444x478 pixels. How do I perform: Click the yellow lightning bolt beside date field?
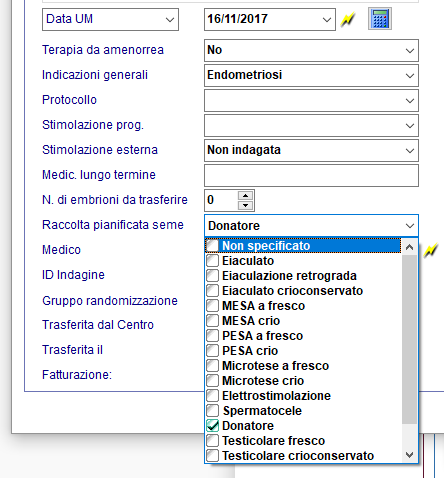click(348, 20)
